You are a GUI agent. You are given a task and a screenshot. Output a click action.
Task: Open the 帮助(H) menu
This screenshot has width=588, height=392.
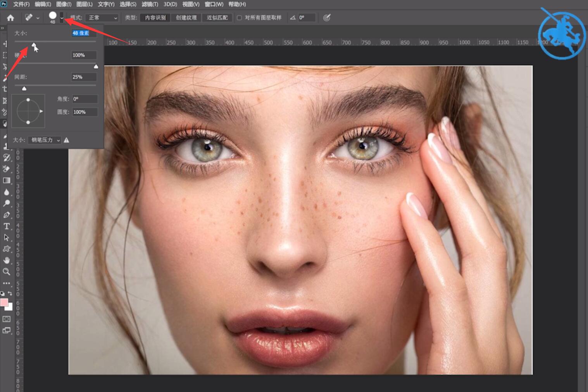tap(237, 4)
